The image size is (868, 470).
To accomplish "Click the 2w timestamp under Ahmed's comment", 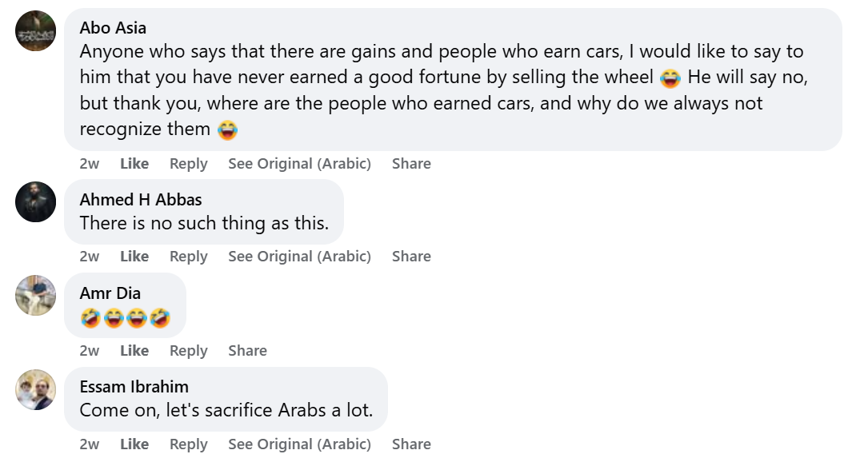I will 90,257.
